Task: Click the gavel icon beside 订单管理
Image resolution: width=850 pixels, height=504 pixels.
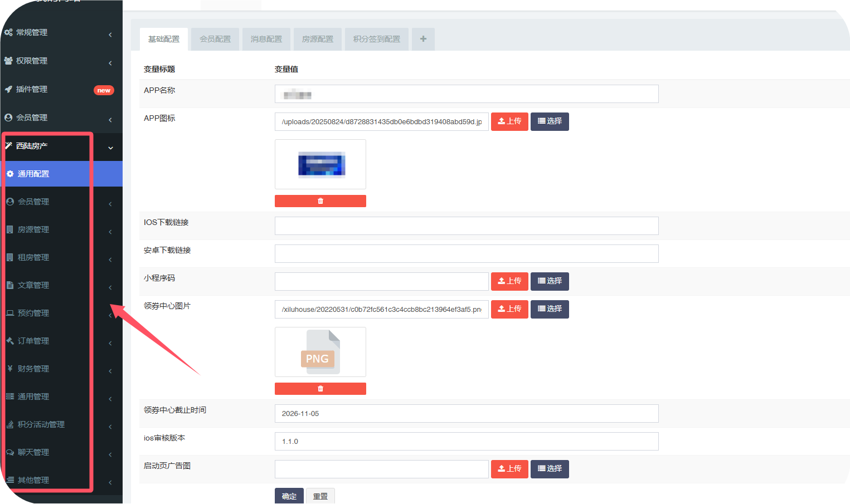Action: (x=10, y=341)
